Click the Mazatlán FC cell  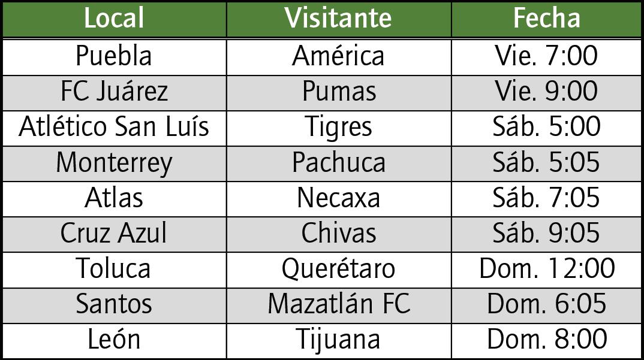[339, 305]
